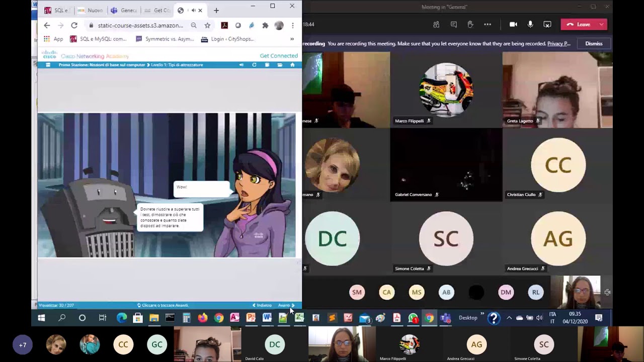Screen dimensions: 644x362
Task: Open PowerPoint from the taskbar
Action: point(251,318)
